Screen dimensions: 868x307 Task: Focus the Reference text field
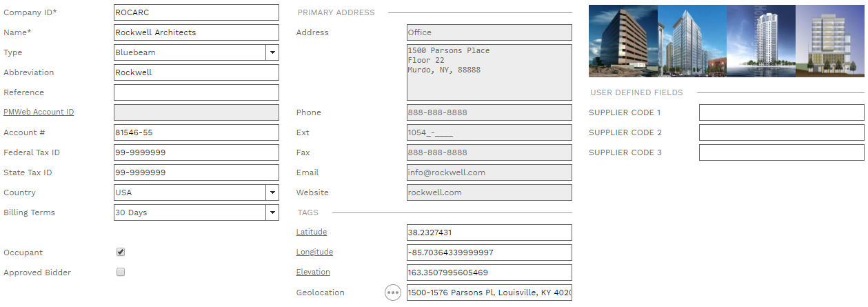click(196, 92)
